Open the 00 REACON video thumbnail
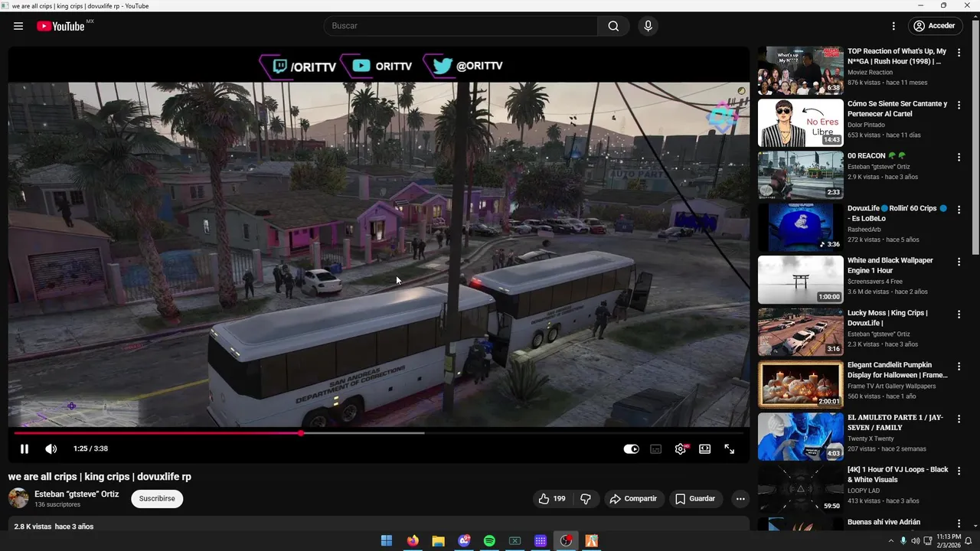This screenshot has width=980, height=551. point(800,175)
